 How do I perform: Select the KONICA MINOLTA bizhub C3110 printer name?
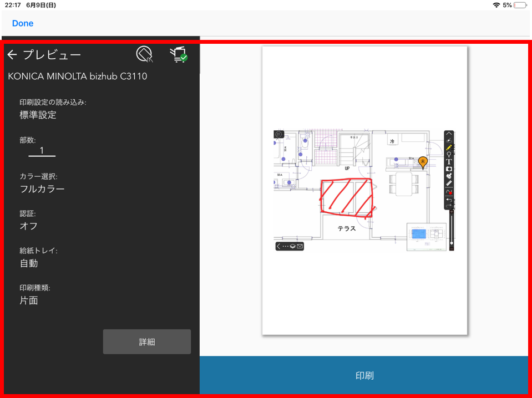point(78,76)
